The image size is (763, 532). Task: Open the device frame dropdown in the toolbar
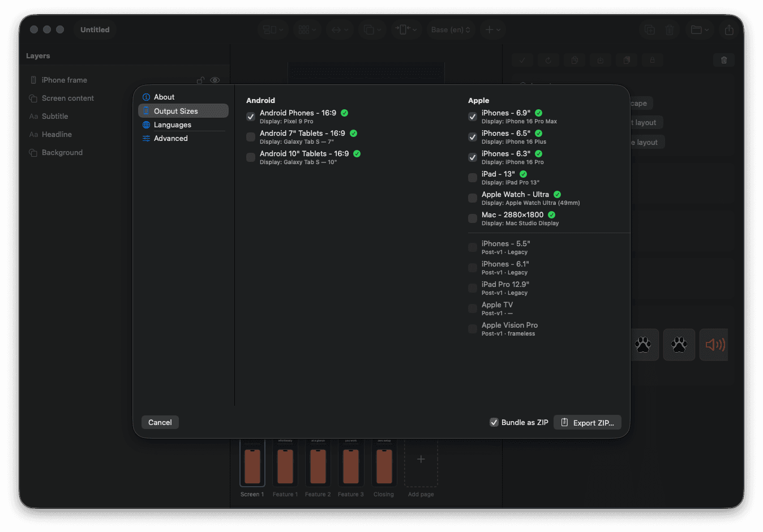tap(406, 29)
